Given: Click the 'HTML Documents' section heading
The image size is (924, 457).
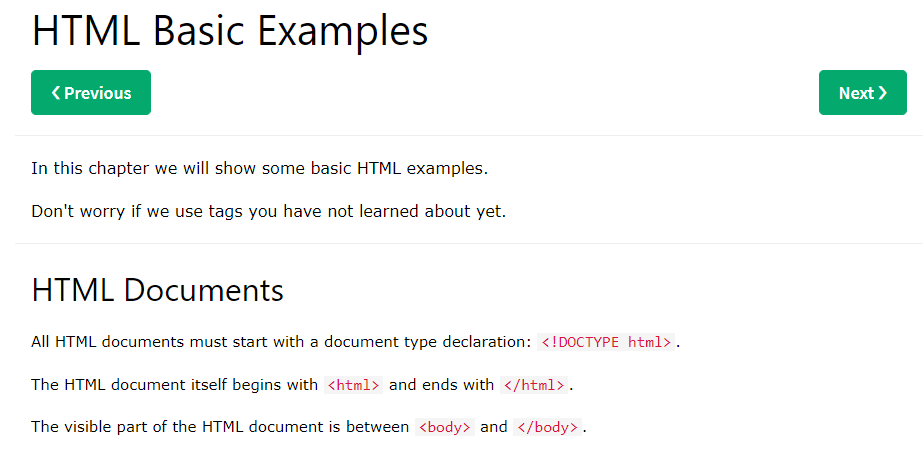Looking at the screenshot, I should pyautogui.click(x=158, y=291).
